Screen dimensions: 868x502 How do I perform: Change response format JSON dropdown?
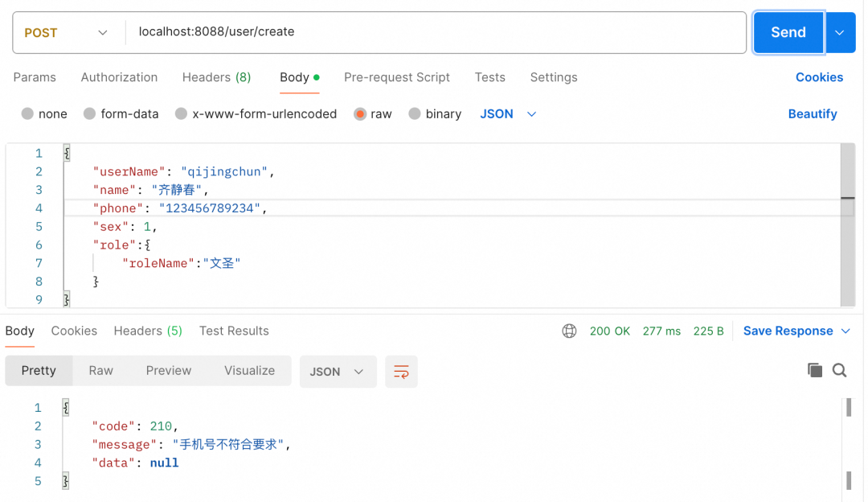(x=338, y=371)
